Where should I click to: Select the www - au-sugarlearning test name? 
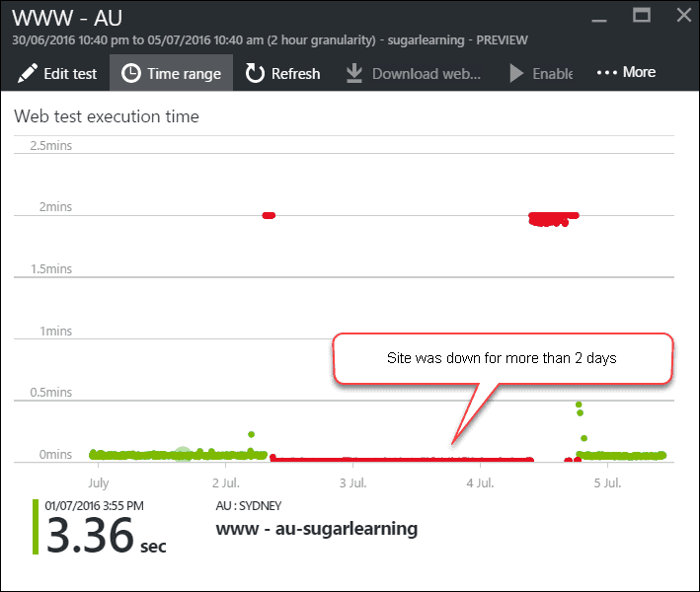[316, 529]
